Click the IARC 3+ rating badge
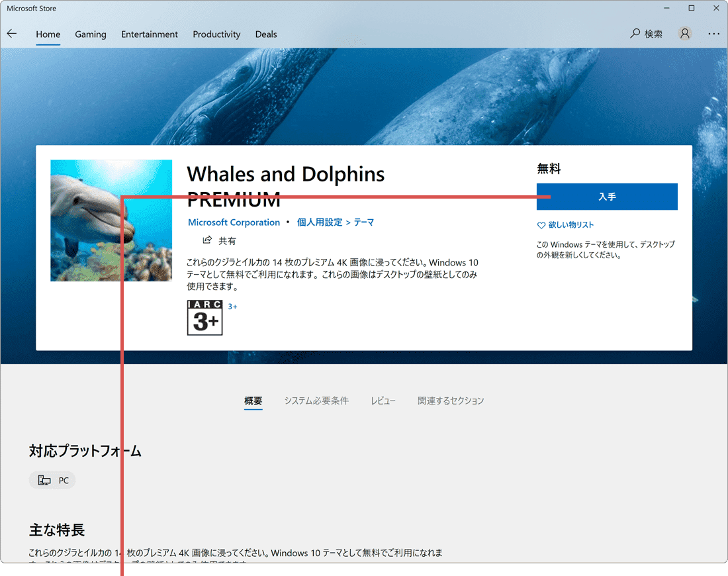The height and width of the screenshot is (576, 728). tap(205, 318)
